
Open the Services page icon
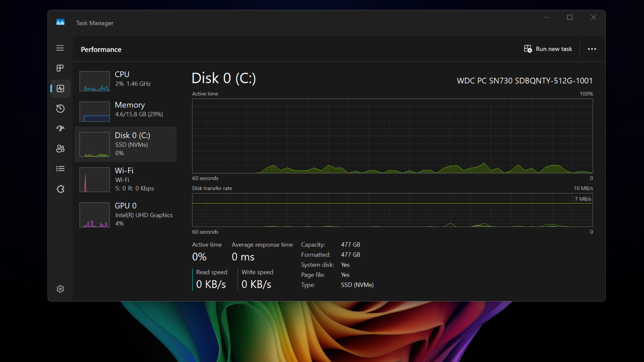click(60, 189)
